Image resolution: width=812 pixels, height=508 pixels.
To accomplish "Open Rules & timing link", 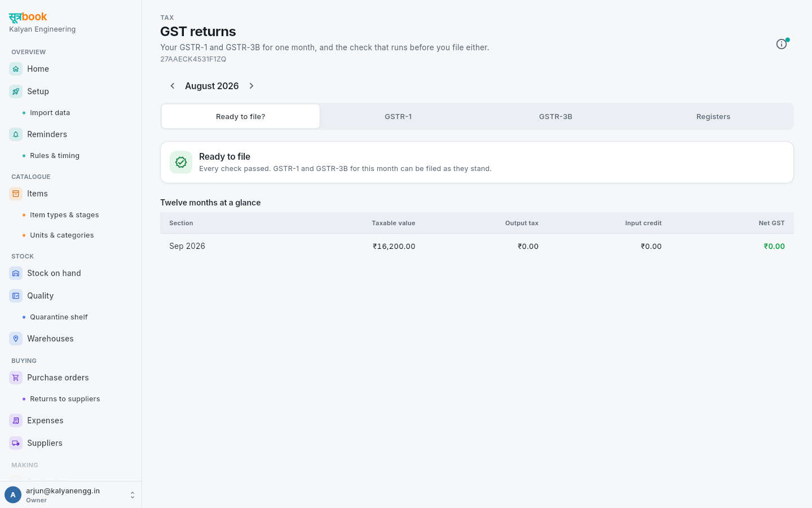I will (55, 156).
